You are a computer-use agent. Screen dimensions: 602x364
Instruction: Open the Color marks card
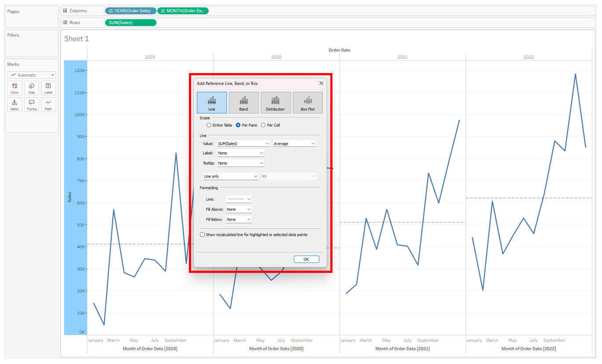pyautogui.click(x=15, y=88)
